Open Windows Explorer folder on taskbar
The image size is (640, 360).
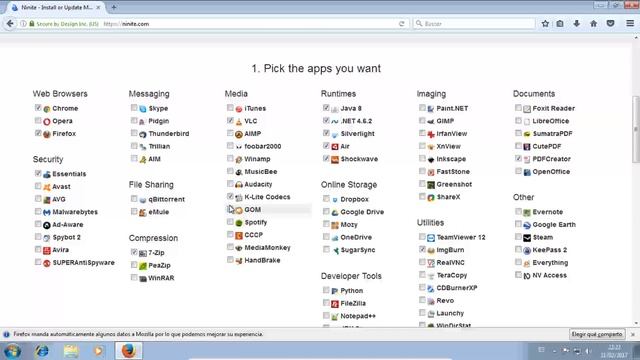pos(71,351)
